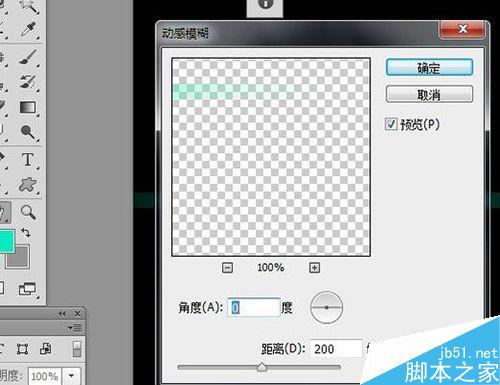Click the 距离(D) distance field showing 200
This screenshot has height=385, width=500.
(x=336, y=349)
